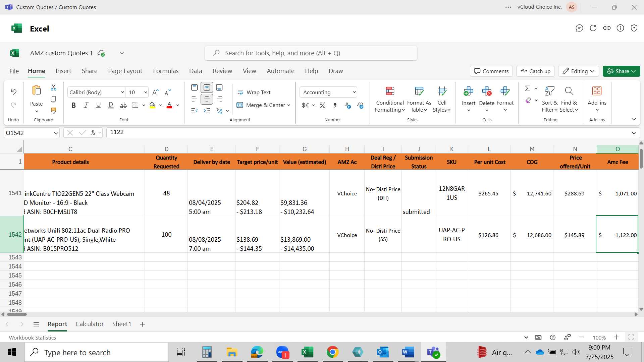Image resolution: width=644 pixels, height=362 pixels.
Task: Click the yellow Fill Color swatch
Action: pos(152,105)
